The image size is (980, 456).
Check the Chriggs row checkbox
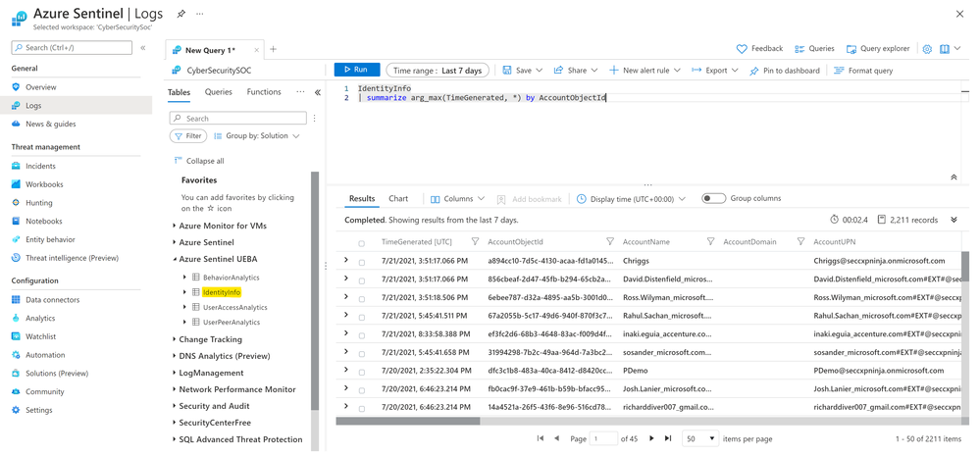point(361,263)
